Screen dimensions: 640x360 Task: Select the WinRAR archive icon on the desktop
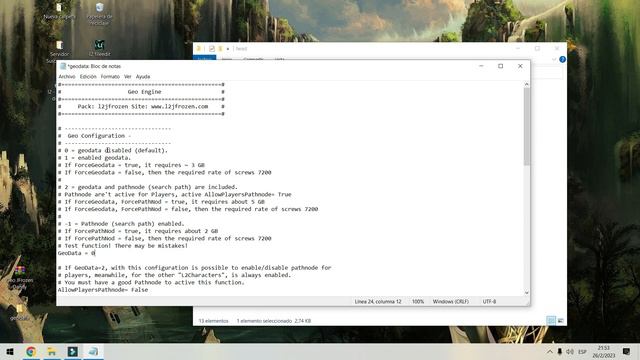click(x=20, y=271)
